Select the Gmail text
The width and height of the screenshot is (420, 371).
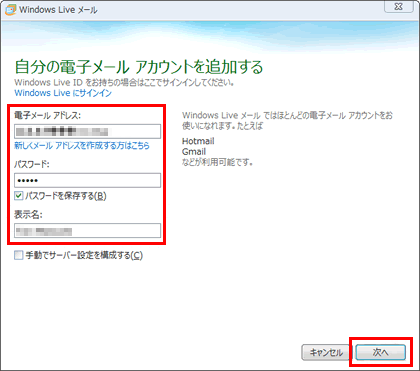point(194,152)
